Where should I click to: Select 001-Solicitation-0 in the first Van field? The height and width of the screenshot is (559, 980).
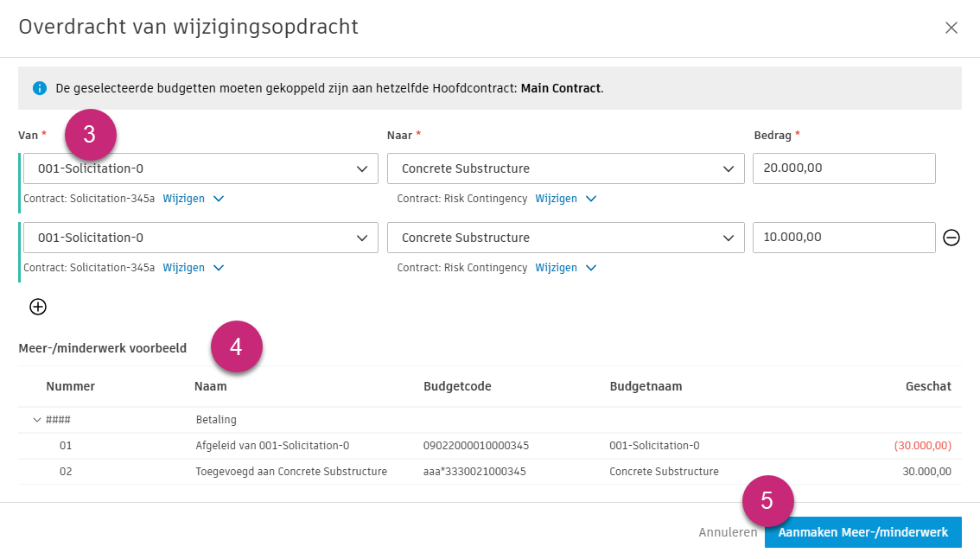click(173, 168)
